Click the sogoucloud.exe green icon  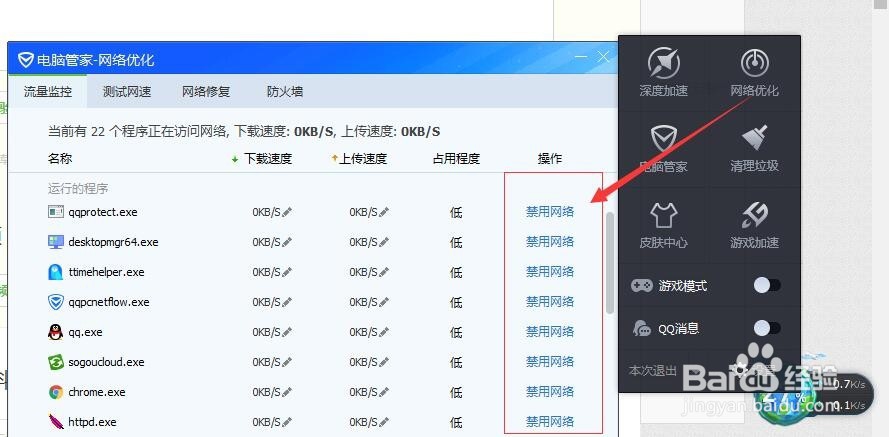click(x=56, y=362)
